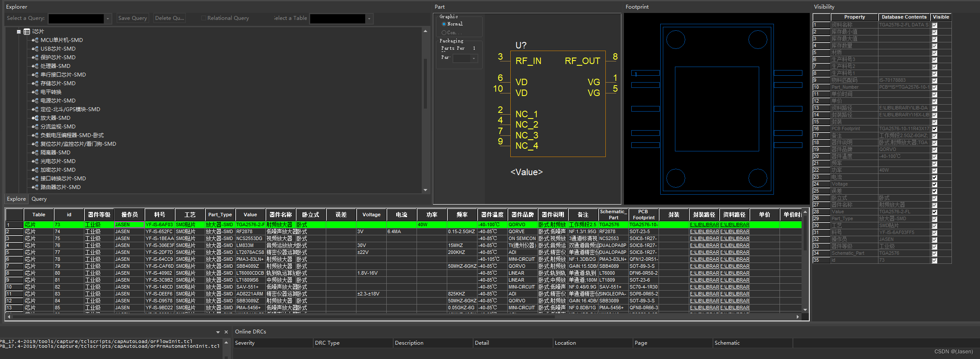Open the Select a Query dropdown
This screenshot has height=359, width=980.
pos(108,19)
